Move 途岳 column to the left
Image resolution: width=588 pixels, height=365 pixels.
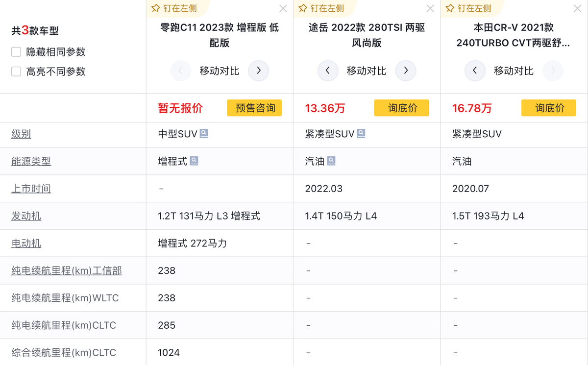pyautogui.click(x=328, y=71)
